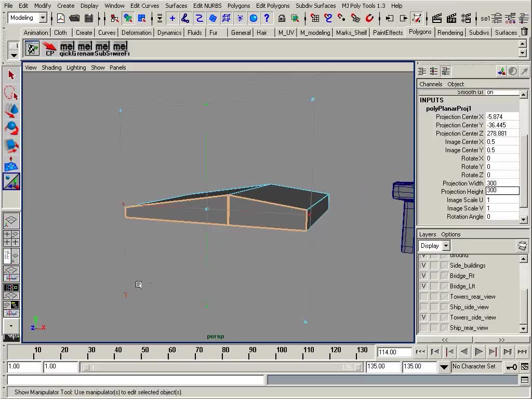Image resolution: width=532 pixels, height=399 pixels.
Task: Open the character set dropdown arrow
Action: click(444, 367)
